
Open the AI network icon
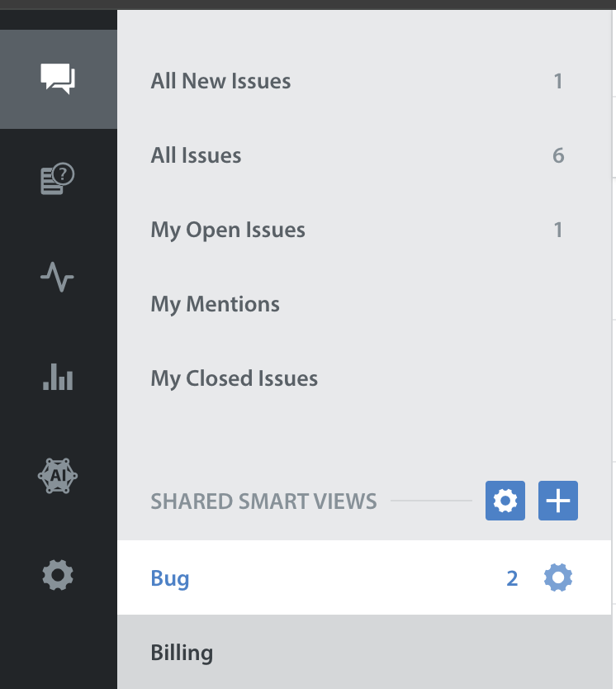click(58, 476)
